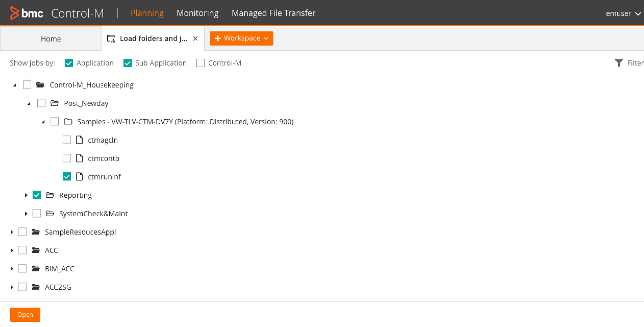Enable the Control-M show jobs checkbox
Viewport: 644px width, 327px height.
coord(200,63)
